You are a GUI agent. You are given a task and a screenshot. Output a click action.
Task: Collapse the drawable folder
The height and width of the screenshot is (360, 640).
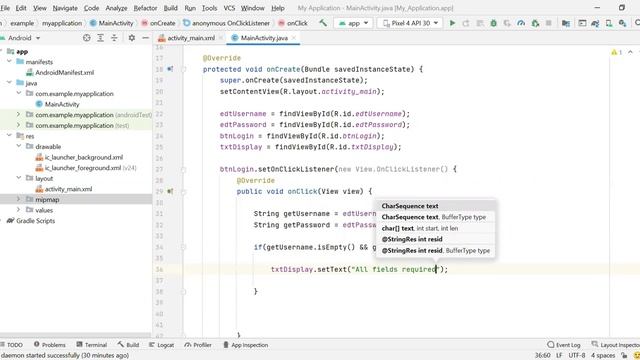click(x=18, y=146)
